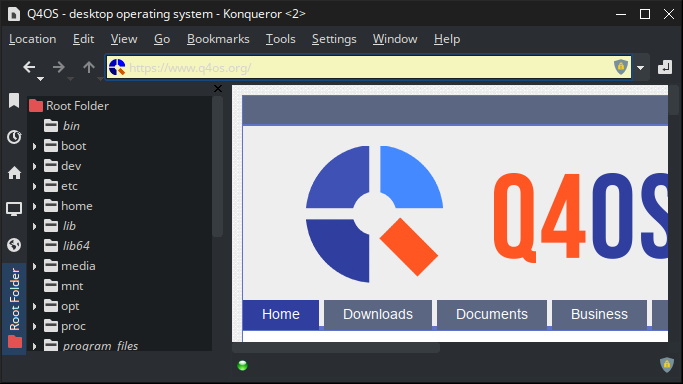Close the sidebar panel with X
Viewport: 683px width, 384px height.
click(x=218, y=89)
